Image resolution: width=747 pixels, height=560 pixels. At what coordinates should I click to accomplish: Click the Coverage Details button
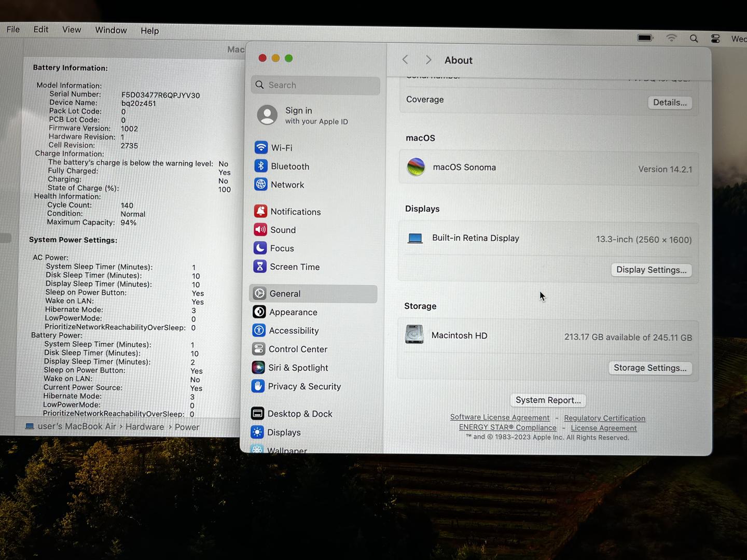pyautogui.click(x=670, y=102)
